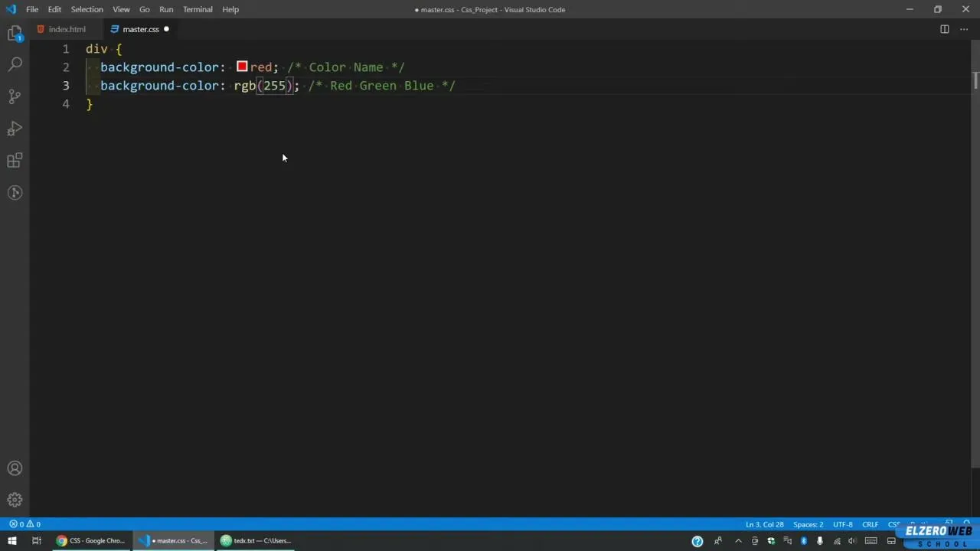This screenshot has width=980, height=551.
Task: Open the editor More Actions ellipsis
Action: tap(964, 29)
